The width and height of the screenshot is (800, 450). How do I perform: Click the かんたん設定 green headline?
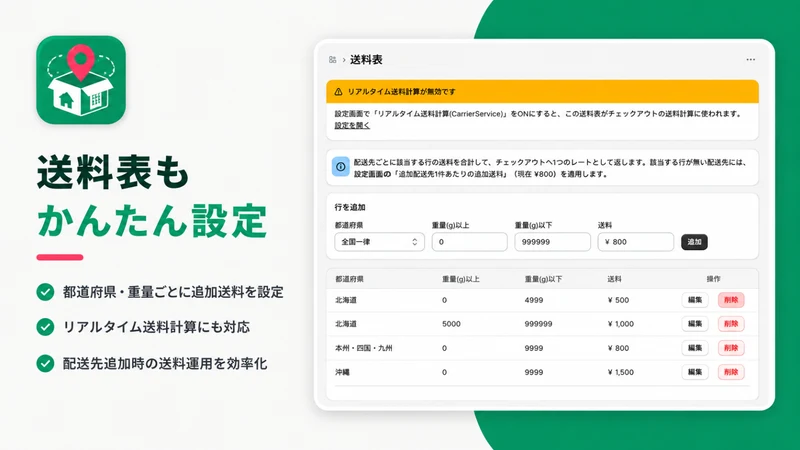coord(152,221)
